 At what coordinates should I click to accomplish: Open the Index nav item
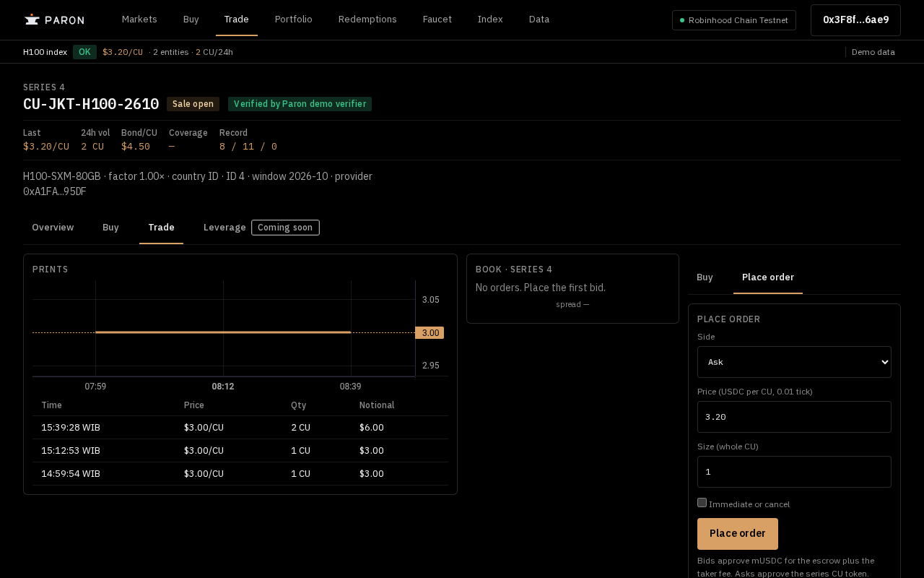pos(490,20)
